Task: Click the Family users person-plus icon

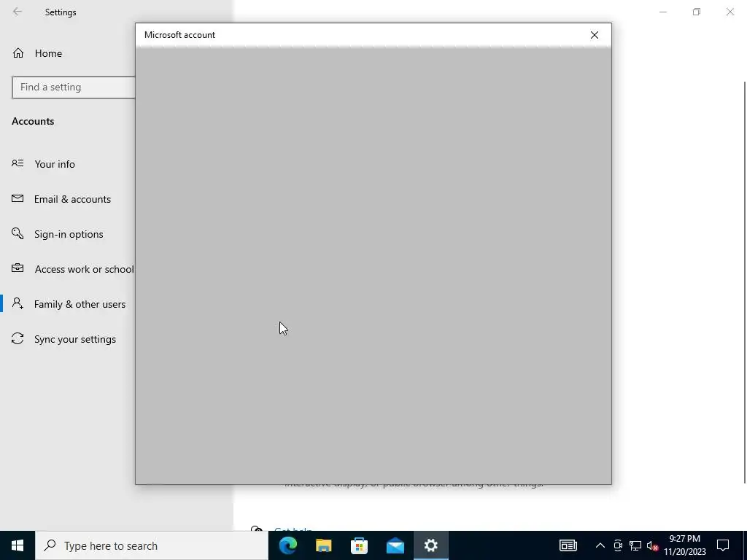Action: (18, 303)
